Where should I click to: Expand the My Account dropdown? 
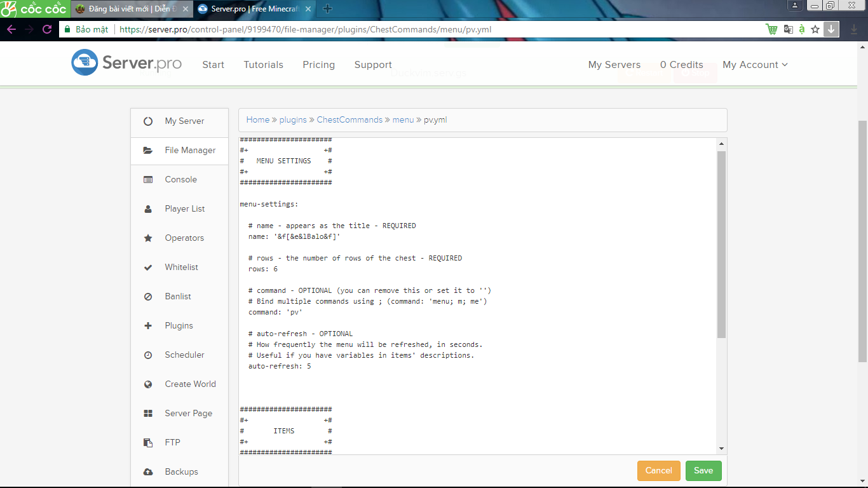(755, 65)
